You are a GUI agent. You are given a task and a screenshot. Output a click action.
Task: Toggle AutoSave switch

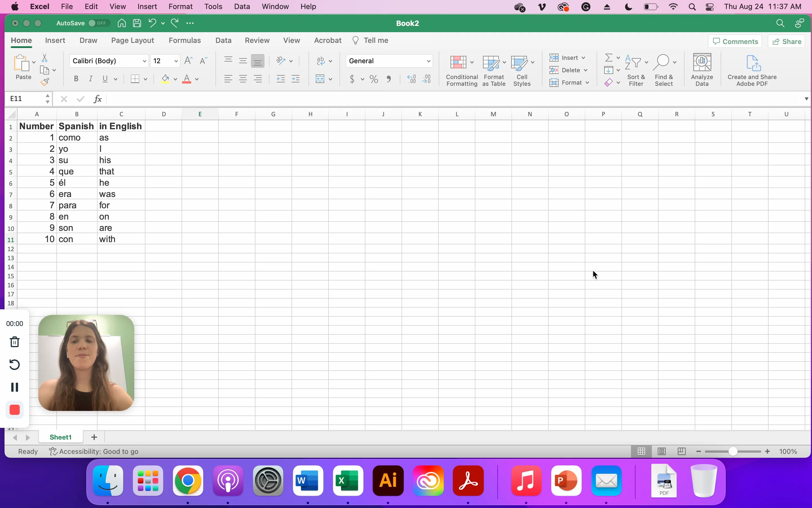pyautogui.click(x=99, y=23)
